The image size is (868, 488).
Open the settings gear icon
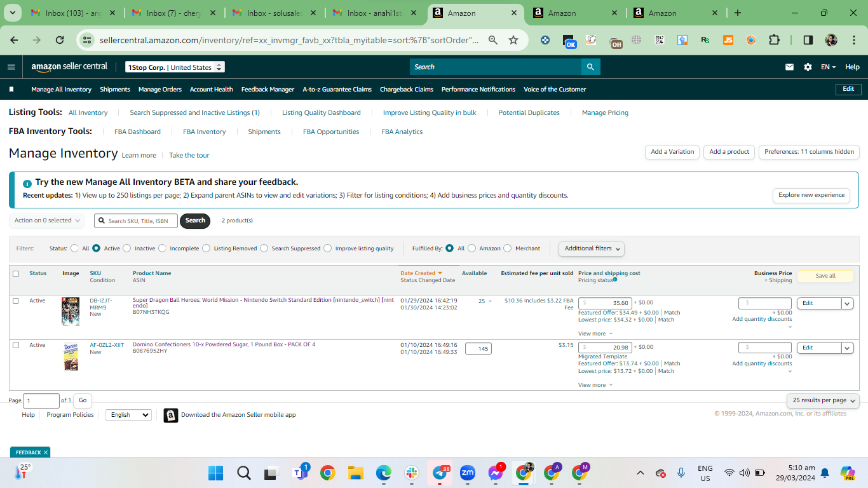coord(808,67)
